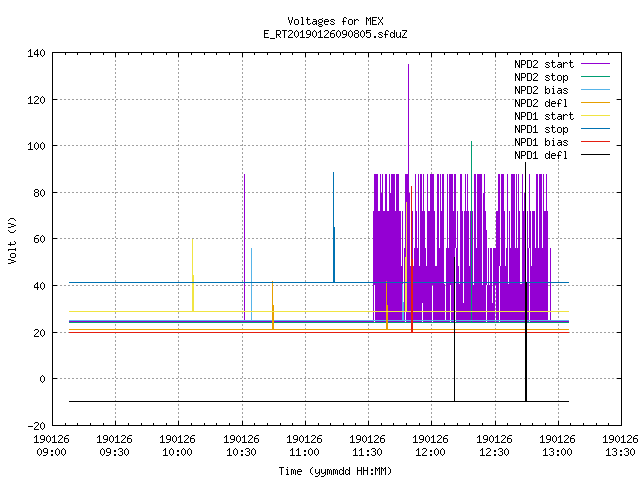The height and width of the screenshot is (480, 640).
Task: Click the 80 y-axis tick label
Action: coord(39,193)
